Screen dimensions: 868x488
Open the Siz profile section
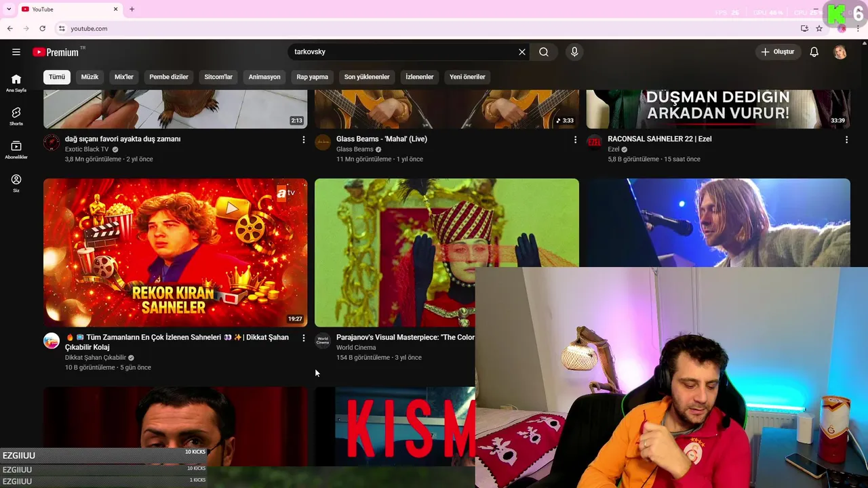coord(16,183)
